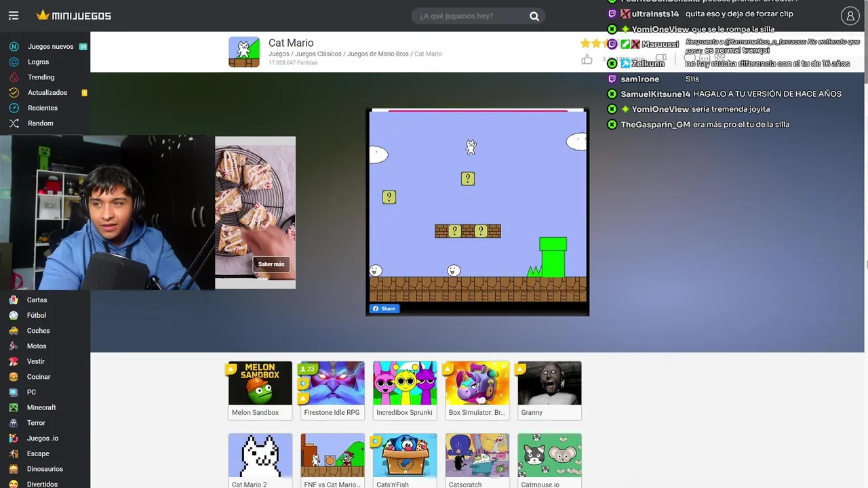Click the Terror category icon
Image resolution: width=868 pixels, height=488 pixels.
click(14, 423)
